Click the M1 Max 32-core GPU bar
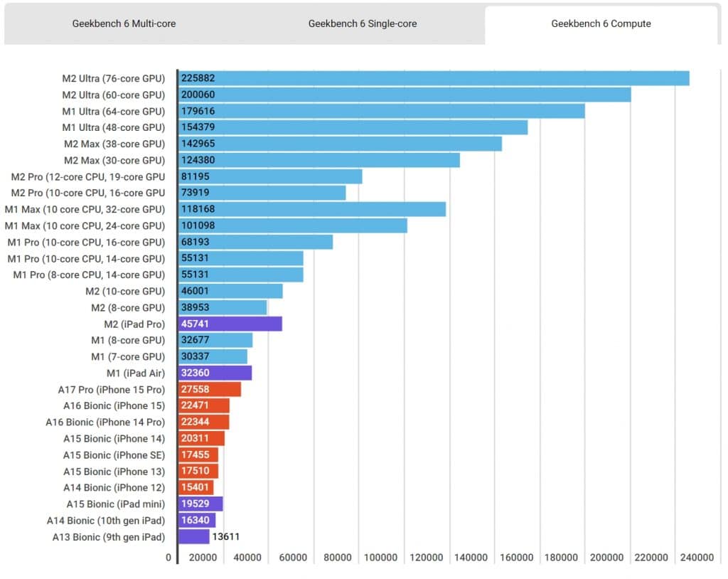The height and width of the screenshot is (579, 728). pyautogui.click(x=312, y=209)
